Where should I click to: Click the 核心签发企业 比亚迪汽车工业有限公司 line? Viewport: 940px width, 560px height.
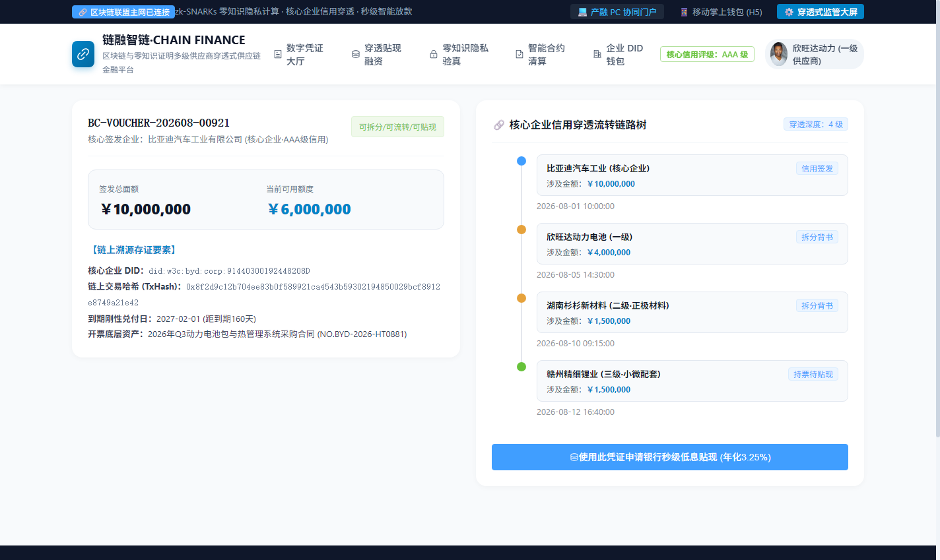(x=208, y=140)
